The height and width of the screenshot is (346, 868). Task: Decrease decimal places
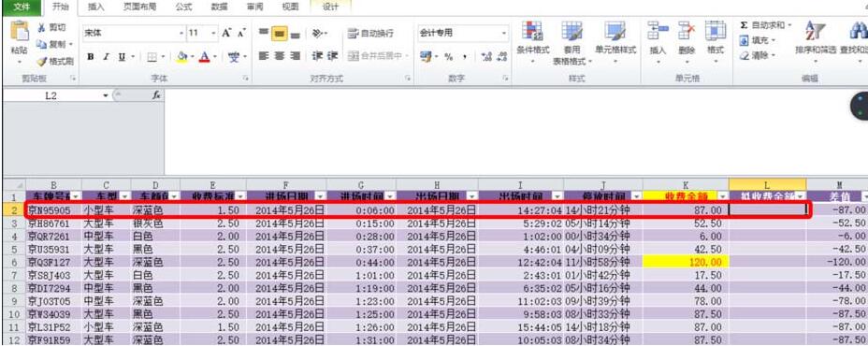(x=502, y=56)
